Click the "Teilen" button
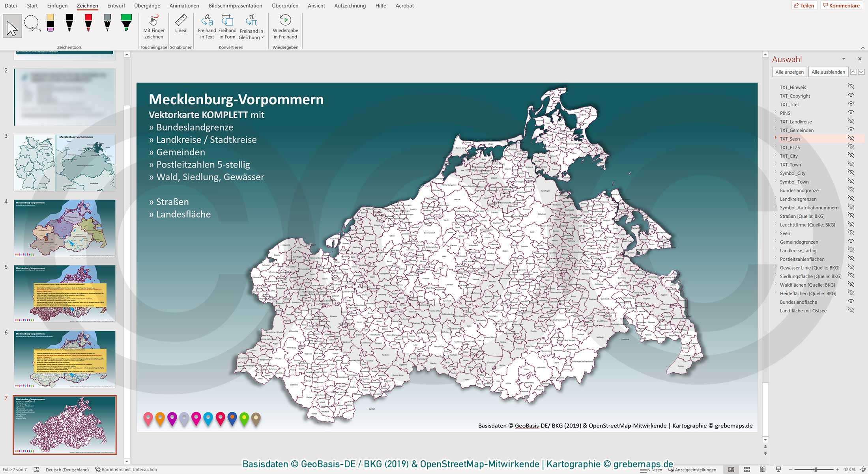This screenshot has height=474, width=868. 805,5
